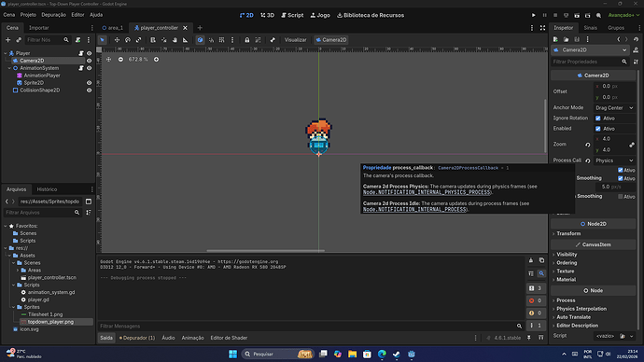Run the project with play button
The width and height of the screenshot is (644, 362).
tap(533, 15)
